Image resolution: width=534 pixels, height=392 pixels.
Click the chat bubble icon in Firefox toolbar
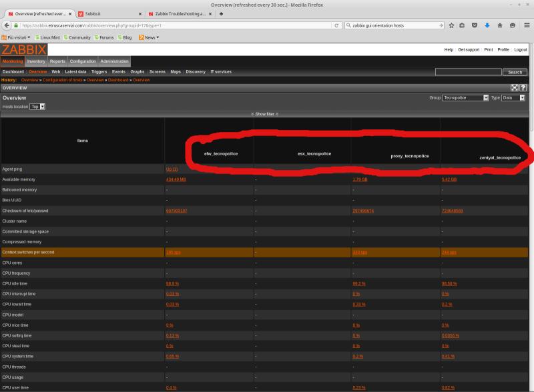pos(512,25)
